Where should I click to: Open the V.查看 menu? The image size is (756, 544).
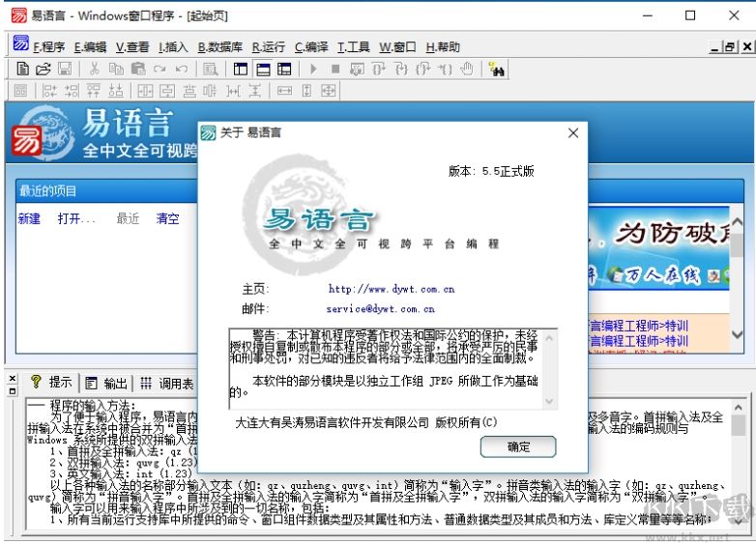(132, 46)
